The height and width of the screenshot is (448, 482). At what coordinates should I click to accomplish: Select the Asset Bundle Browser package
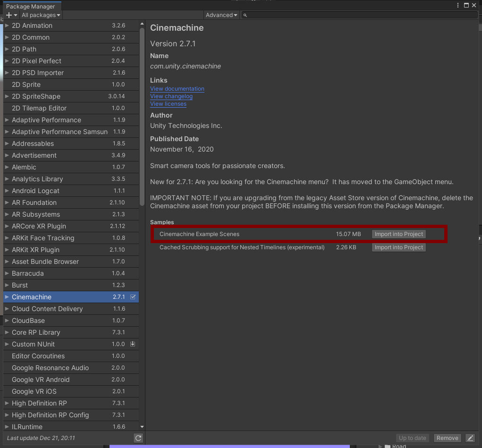71,262
